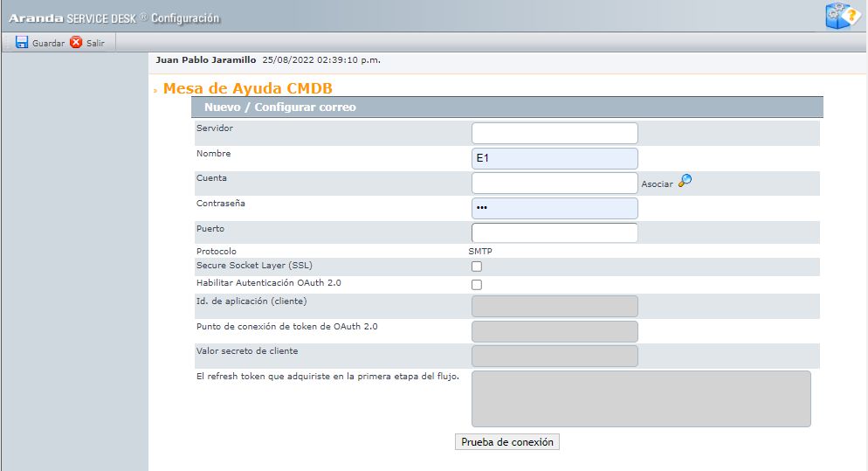Enable the Secure Socket Layer (SSL) checkbox

pyautogui.click(x=477, y=267)
